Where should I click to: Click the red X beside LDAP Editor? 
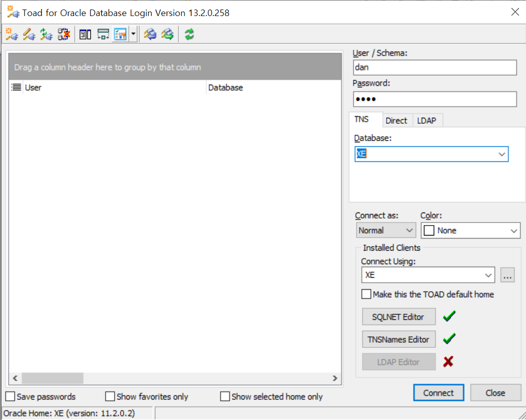pyautogui.click(x=448, y=361)
